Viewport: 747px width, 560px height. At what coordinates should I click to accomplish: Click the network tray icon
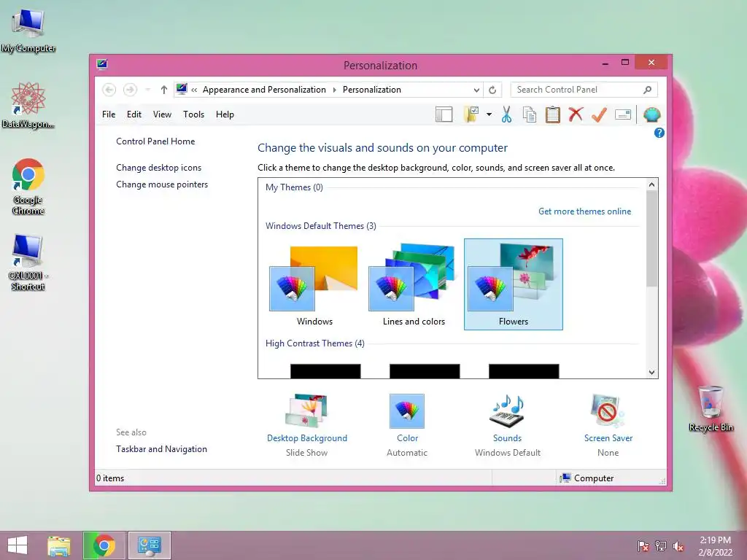tap(661, 546)
